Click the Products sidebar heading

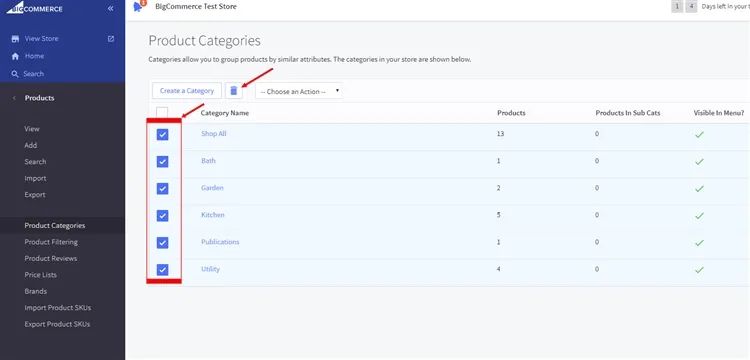point(40,98)
